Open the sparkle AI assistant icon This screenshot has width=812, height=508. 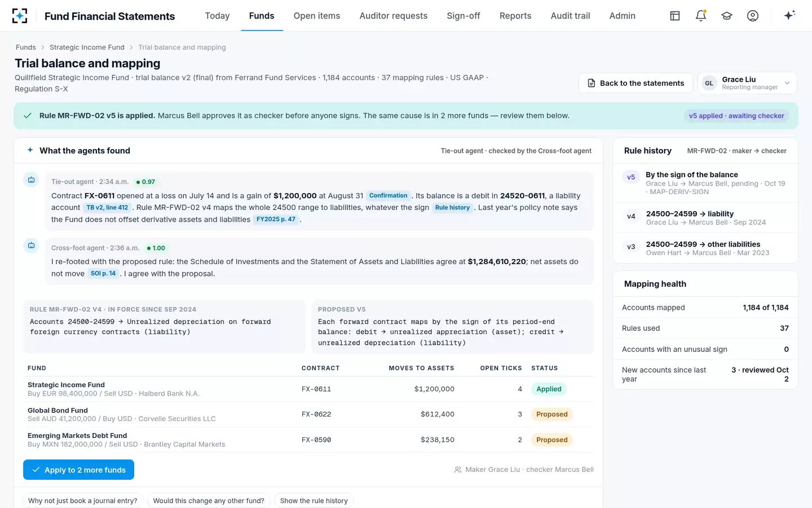789,15
